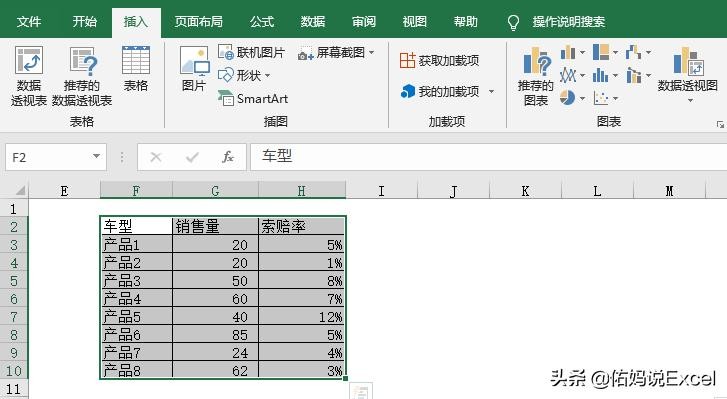727x399 pixels.
Task: Expand the 数据透视图 dropdown arrow
Action: [x=690, y=101]
